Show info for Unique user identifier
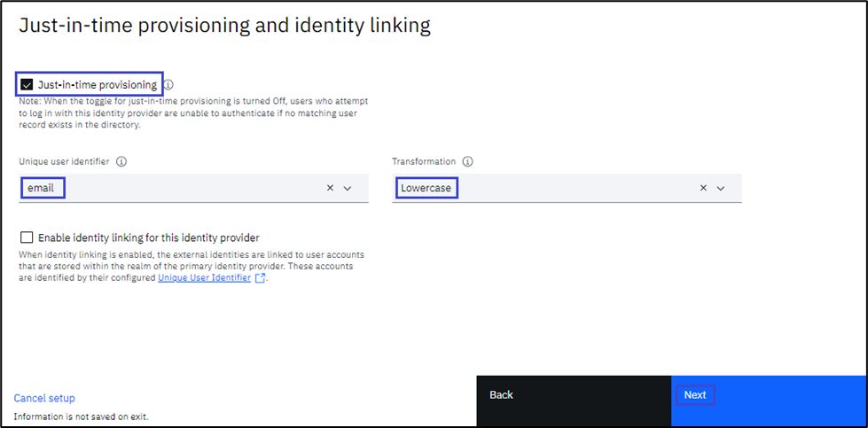This screenshot has width=868, height=428. pos(121,162)
